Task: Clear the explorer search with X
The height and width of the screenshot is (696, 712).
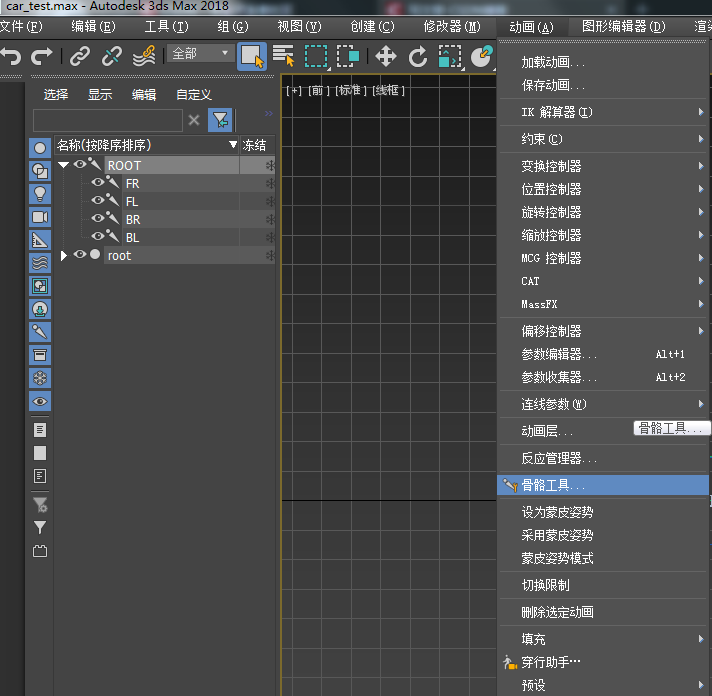Action: (194, 120)
